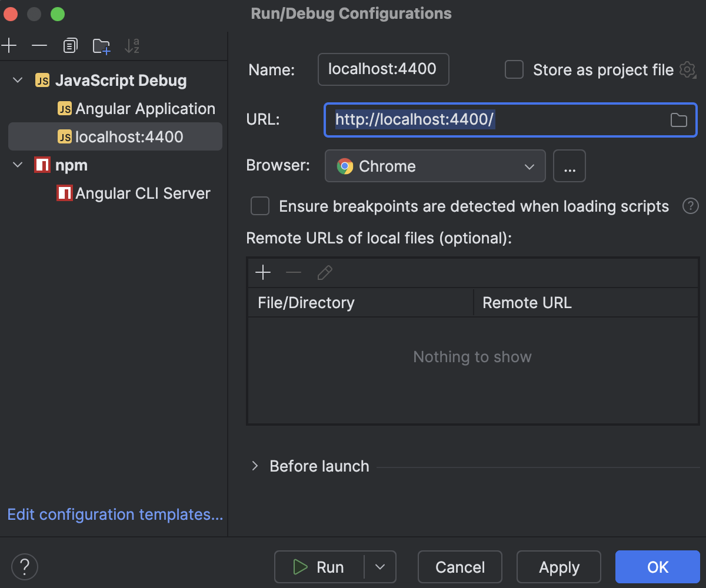706x588 pixels.
Task: Open the Browser selection dropdown
Action: click(x=435, y=166)
